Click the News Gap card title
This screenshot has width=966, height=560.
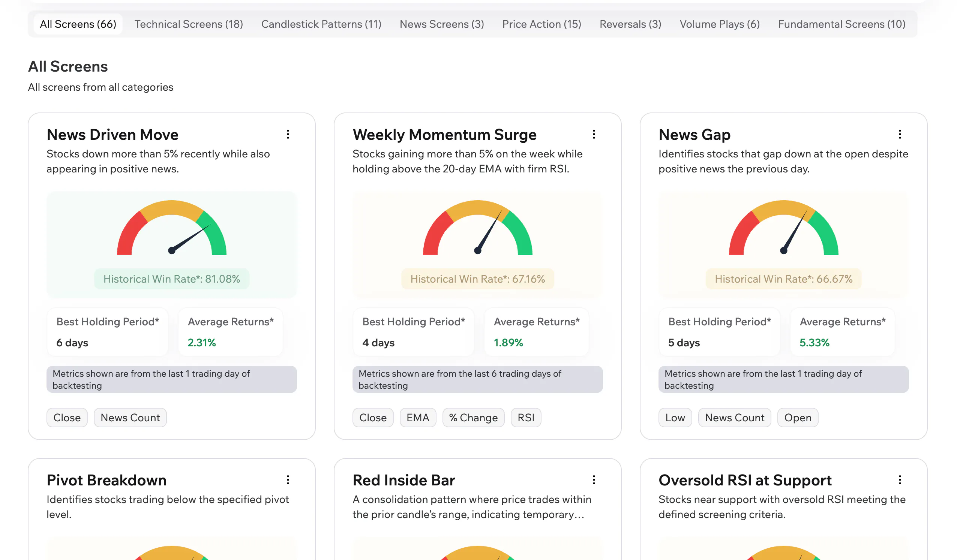click(694, 135)
